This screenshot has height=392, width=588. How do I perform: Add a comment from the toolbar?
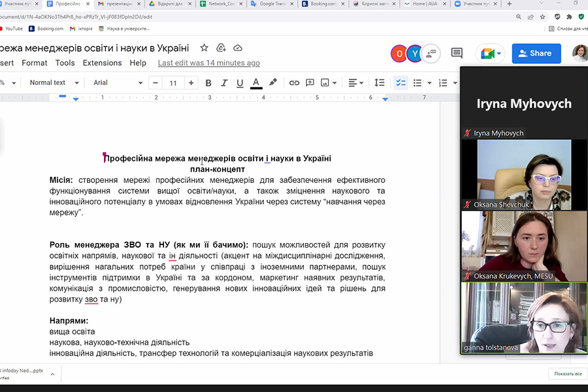click(310, 83)
